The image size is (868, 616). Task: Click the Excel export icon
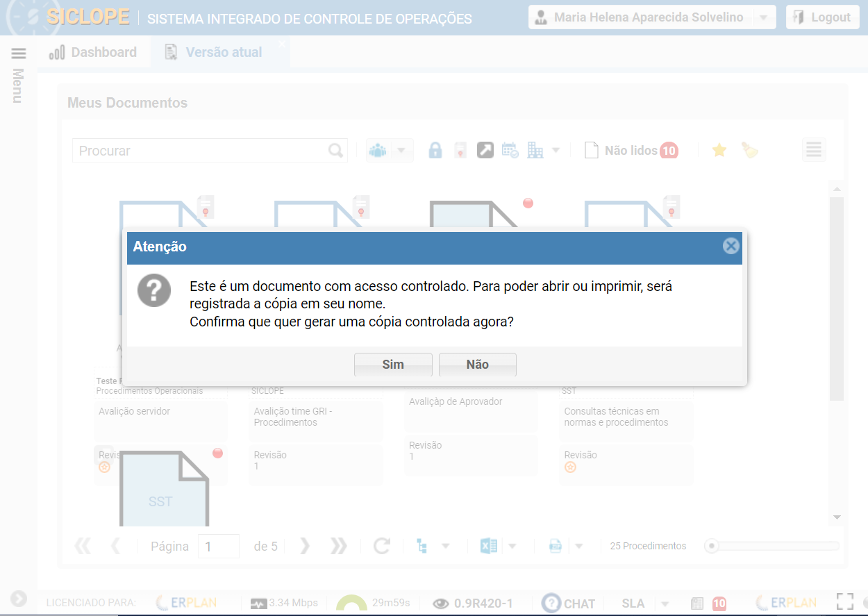click(489, 547)
